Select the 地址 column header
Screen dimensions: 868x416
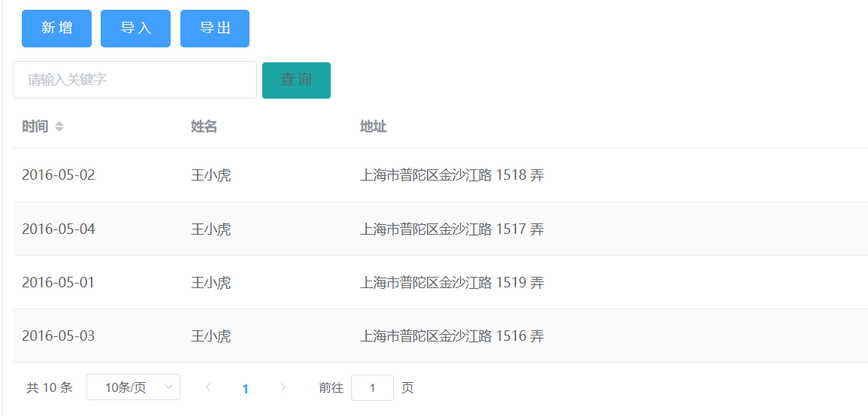tap(373, 127)
